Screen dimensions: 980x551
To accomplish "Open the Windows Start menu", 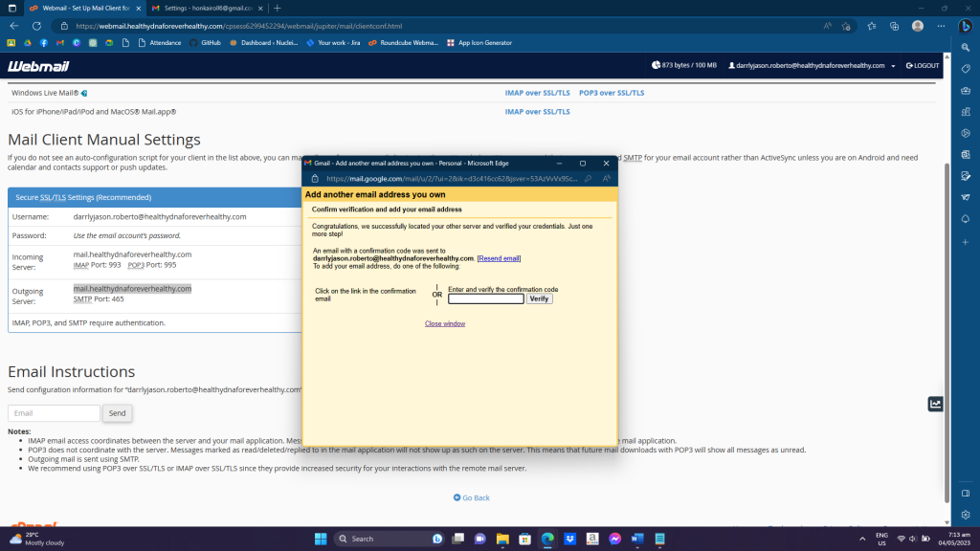I will [321, 539].
